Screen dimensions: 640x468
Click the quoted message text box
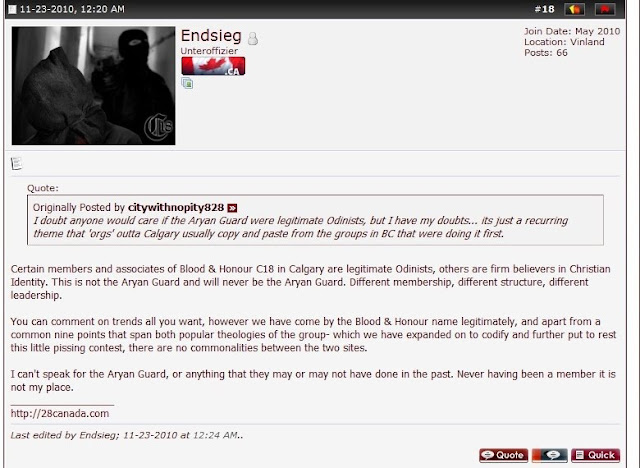tap(315, 220)
